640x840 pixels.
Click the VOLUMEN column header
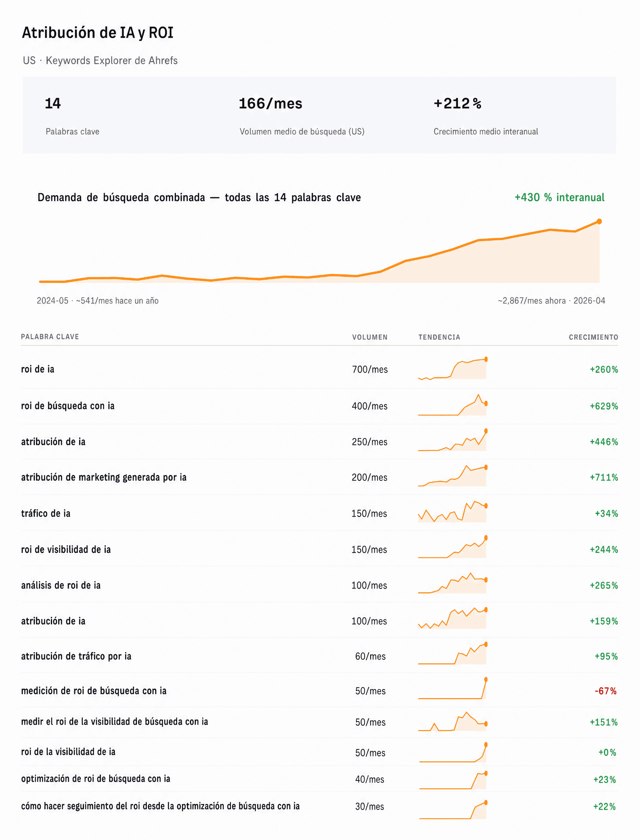(370, 337)
